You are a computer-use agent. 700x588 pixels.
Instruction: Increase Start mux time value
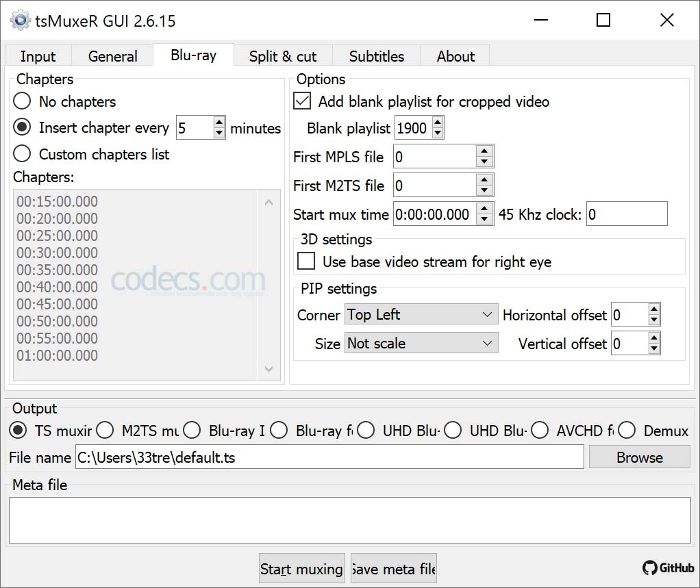click(484, 209)
